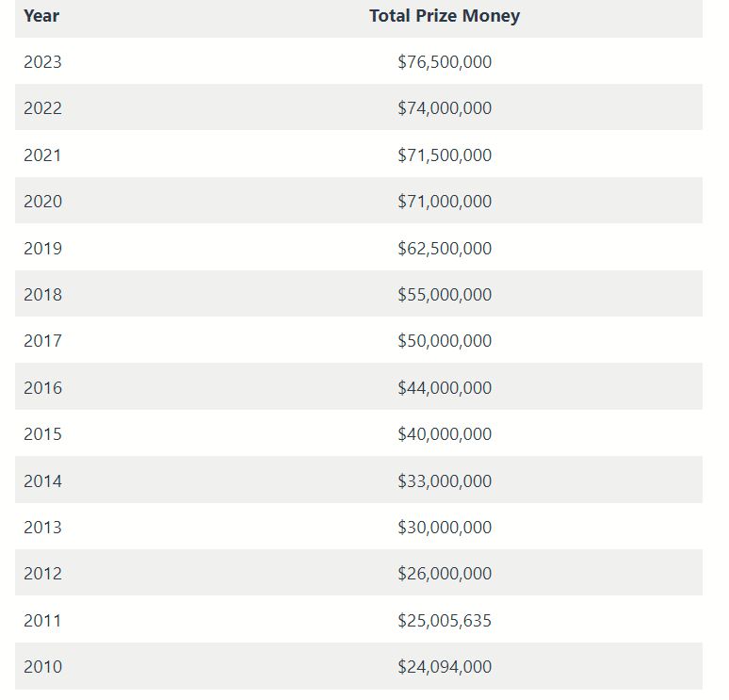
Task: Click the $24,094,000 prize amount
Action: click(x=445, y=667)
